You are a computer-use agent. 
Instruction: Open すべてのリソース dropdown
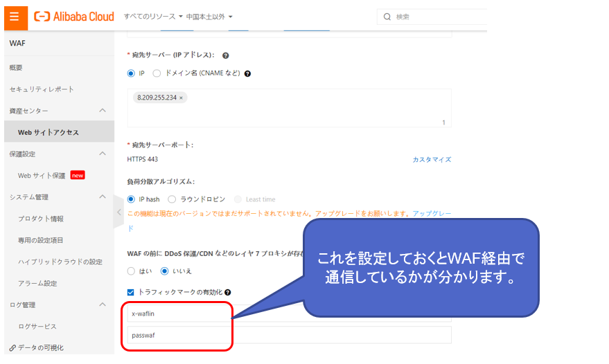point(153,17)
